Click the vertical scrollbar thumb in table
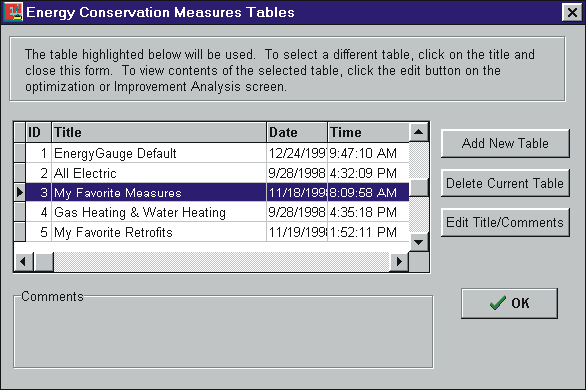 [419, 188]
